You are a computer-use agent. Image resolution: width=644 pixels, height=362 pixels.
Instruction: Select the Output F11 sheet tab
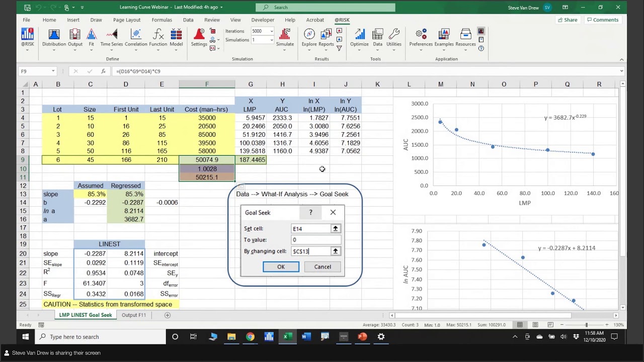click(x=134, y=315)
